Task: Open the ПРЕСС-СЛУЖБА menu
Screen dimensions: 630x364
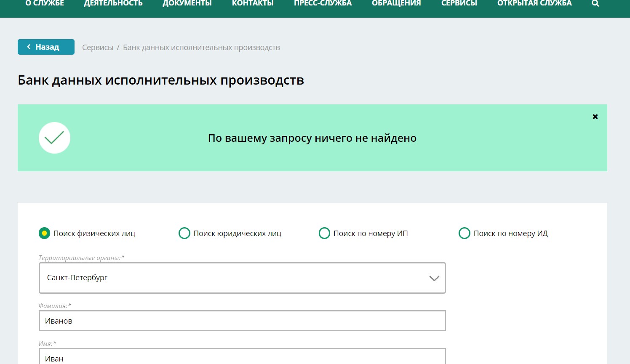Action: click(323, 3)
